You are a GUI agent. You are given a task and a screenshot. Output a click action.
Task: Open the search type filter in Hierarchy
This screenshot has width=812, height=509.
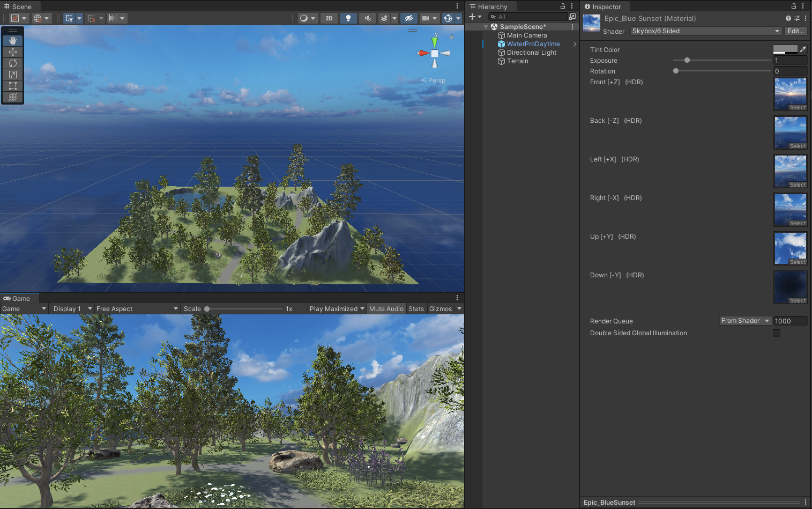click(x=493, y=17)
